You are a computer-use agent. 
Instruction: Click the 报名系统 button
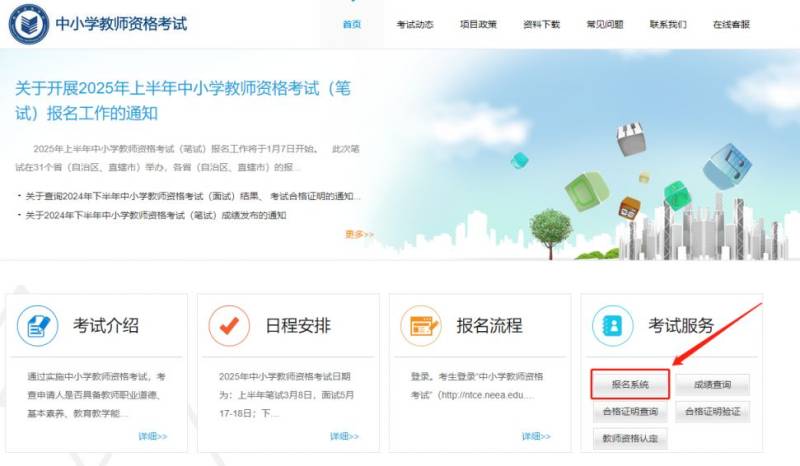630,384
